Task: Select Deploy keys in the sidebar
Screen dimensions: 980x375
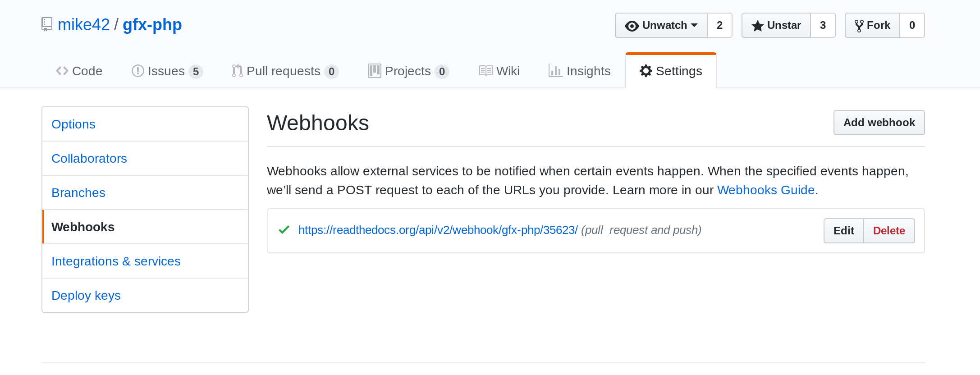Action: [x=86, y=296]
